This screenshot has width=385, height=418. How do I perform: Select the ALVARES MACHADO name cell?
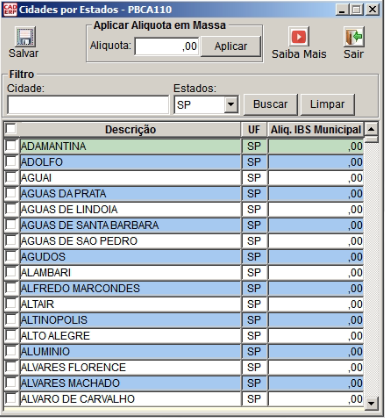click(x=130, y=383)
